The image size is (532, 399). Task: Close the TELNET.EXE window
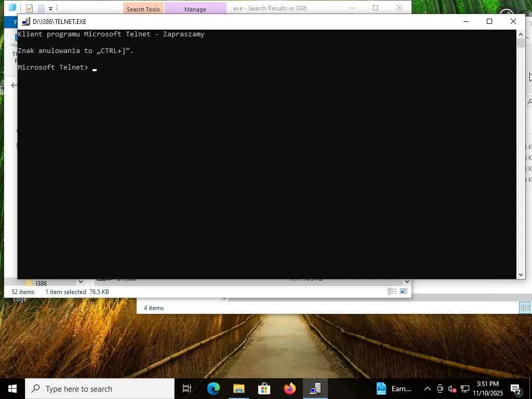[x=513, y=22]
